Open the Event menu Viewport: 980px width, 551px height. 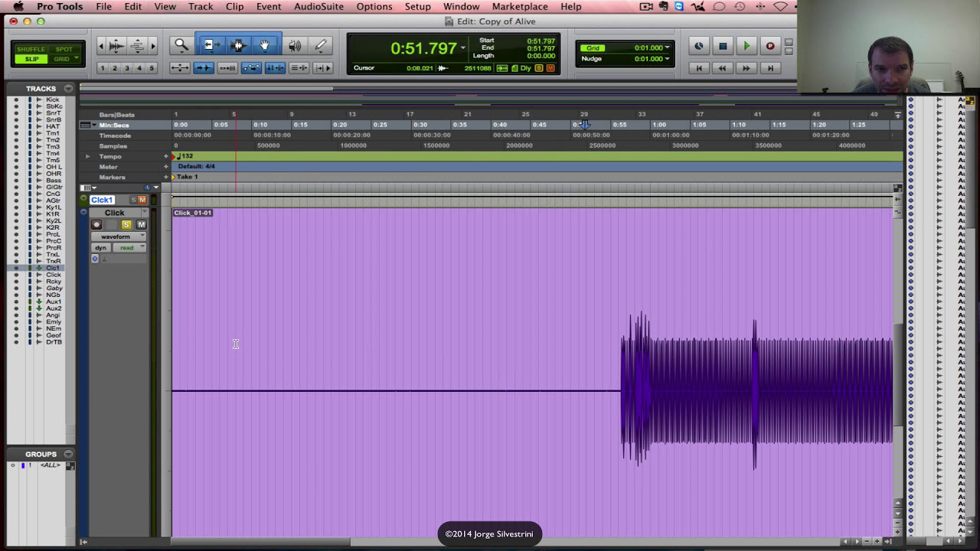click(269, 6)
